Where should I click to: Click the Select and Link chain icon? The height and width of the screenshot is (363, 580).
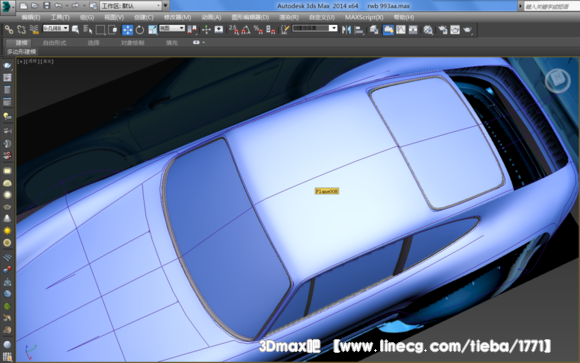click(9, 30)
